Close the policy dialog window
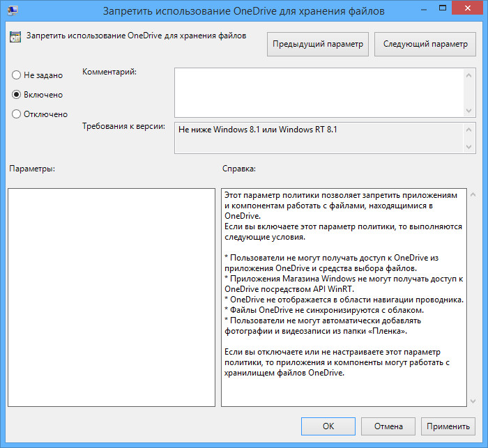Viewport: 488px width, 448px height. 468,8
